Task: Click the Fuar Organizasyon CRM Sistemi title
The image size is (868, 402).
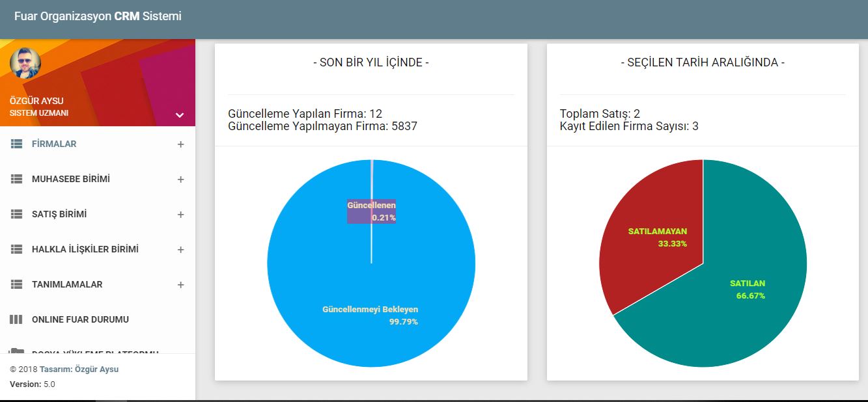Action: [x=98, y=16]
